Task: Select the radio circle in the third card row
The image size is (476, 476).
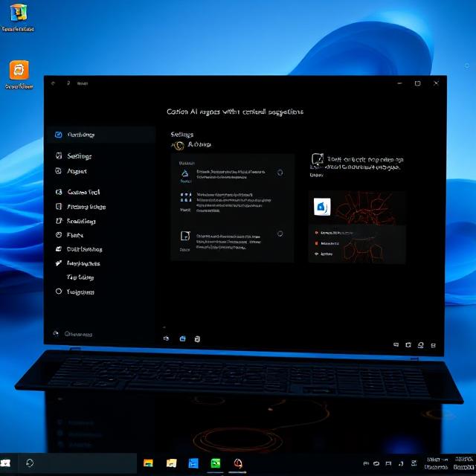Action: [x=280, y=234]
